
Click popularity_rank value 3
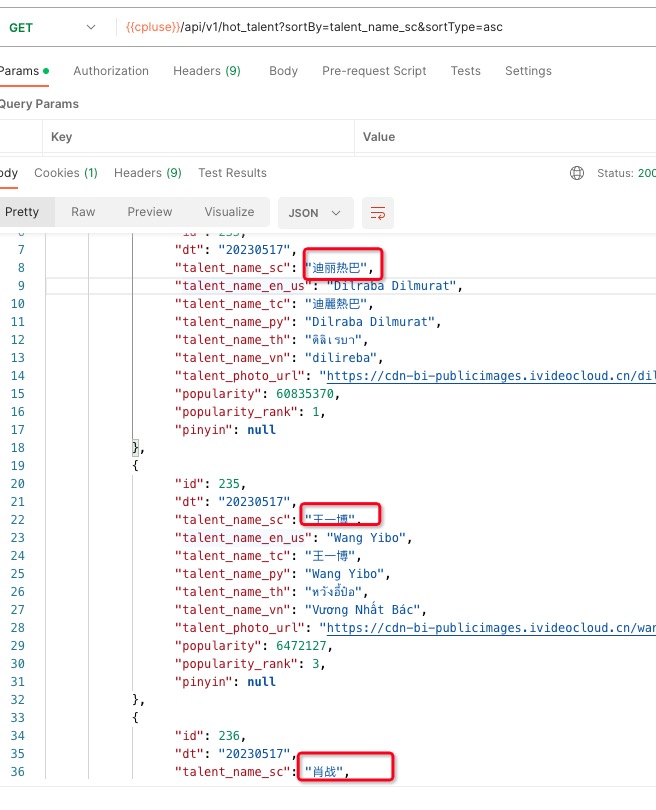click(315, 664)
